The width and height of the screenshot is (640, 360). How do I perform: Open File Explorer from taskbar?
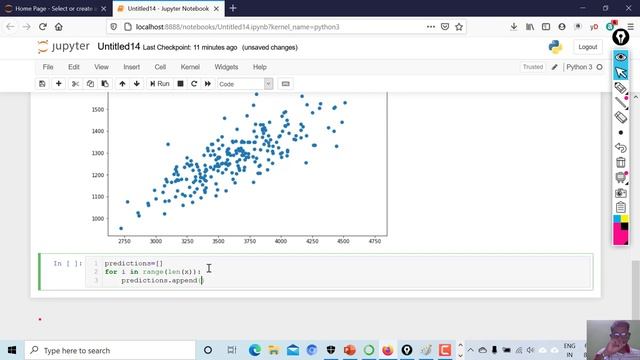(x=274, y=350)
